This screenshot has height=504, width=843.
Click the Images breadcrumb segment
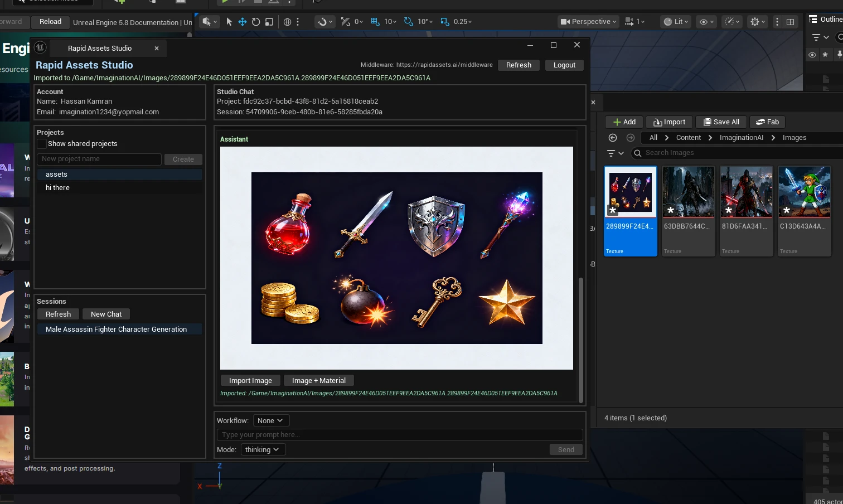(x=794, y=138)
